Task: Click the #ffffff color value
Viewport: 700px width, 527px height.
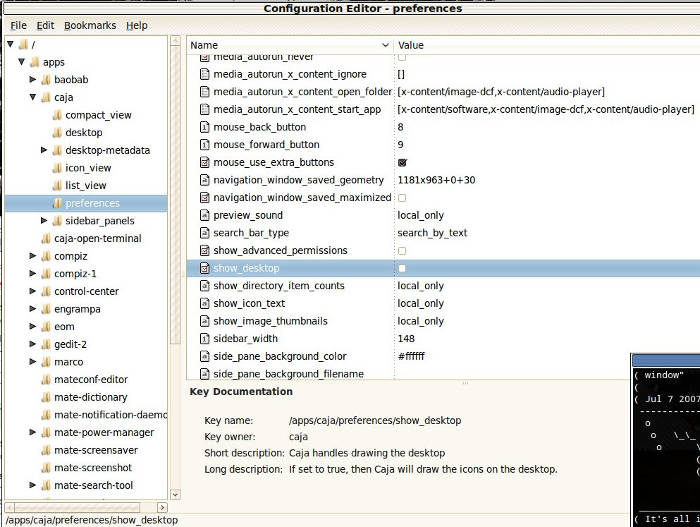Action: (411, 356)
